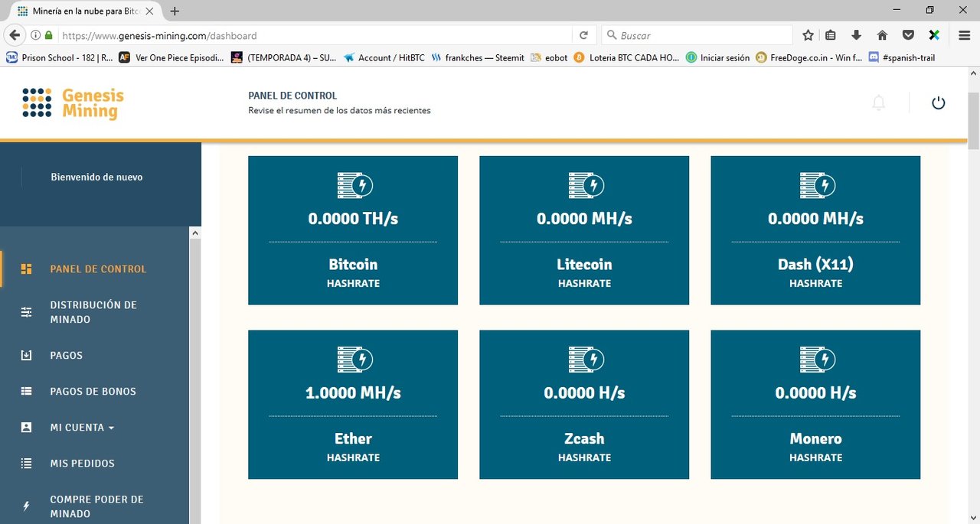Click the site information icon in address bar
980x524 pixels.
tap(36, 35)
